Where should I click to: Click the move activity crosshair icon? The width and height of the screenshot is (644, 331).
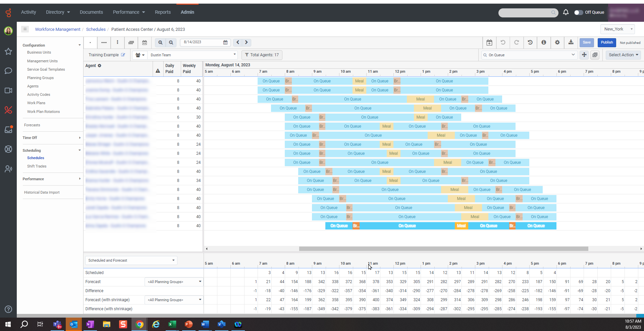click(584, 55)
